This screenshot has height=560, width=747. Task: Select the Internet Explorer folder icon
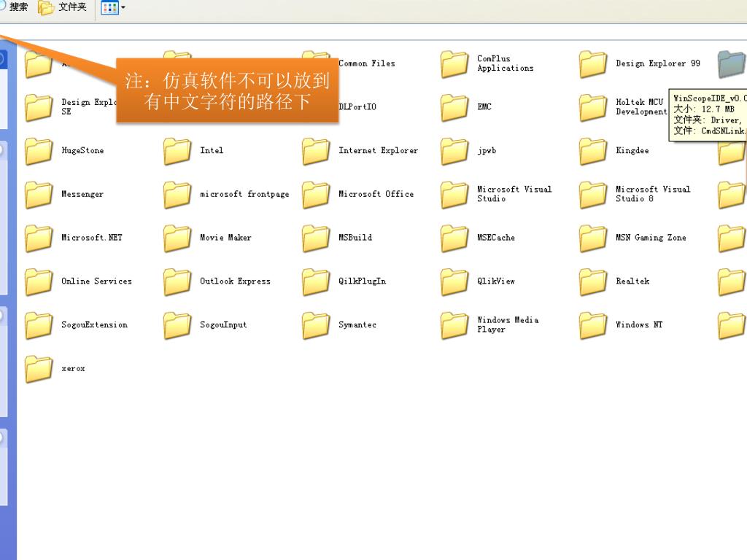coord(316,151)
